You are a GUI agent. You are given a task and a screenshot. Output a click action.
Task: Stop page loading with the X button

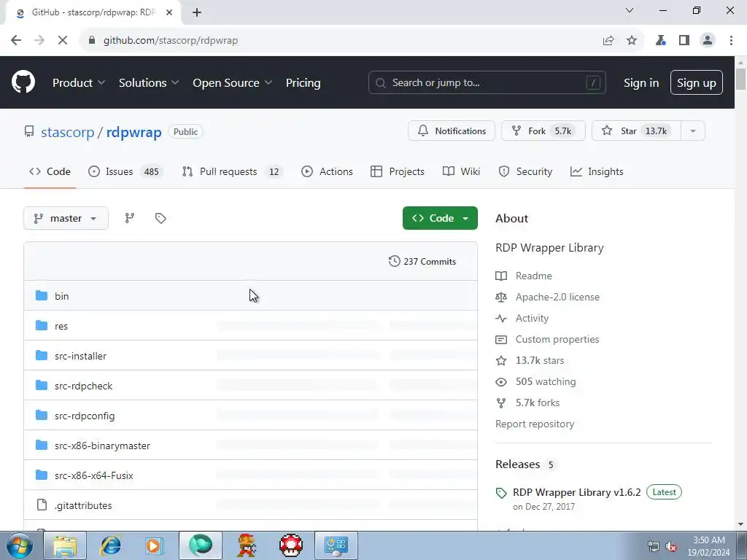[x=63, y=41]
